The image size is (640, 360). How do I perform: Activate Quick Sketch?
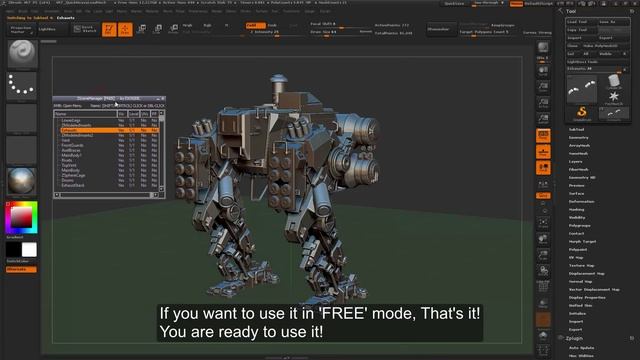point(85,29)
